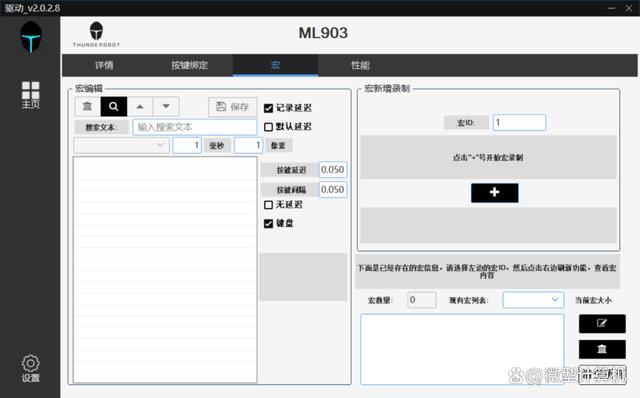The image size is (640, 398).
Task: Click the macro event list area
Action: (x=165, y=270)
